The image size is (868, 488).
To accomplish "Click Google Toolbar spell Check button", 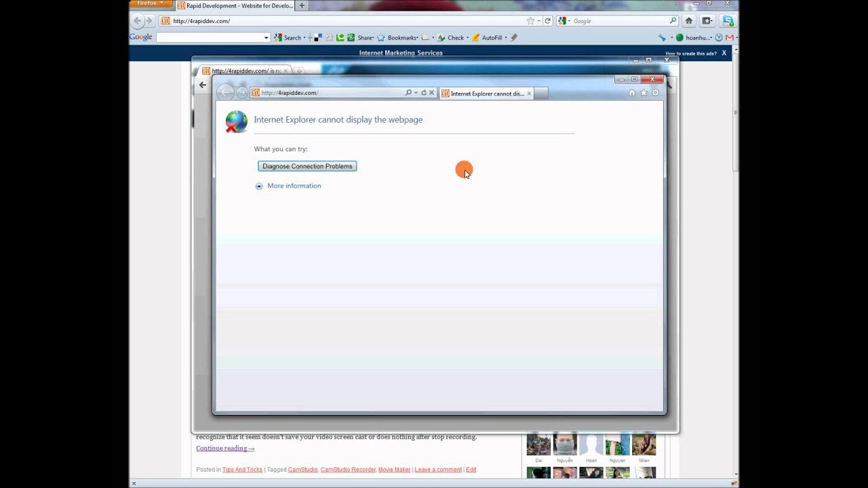I will pyautogui.click(x=451, y=38).
